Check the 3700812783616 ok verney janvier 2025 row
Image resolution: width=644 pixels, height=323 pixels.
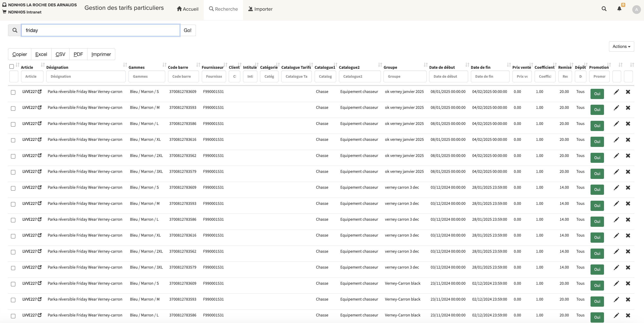[13, 140]
